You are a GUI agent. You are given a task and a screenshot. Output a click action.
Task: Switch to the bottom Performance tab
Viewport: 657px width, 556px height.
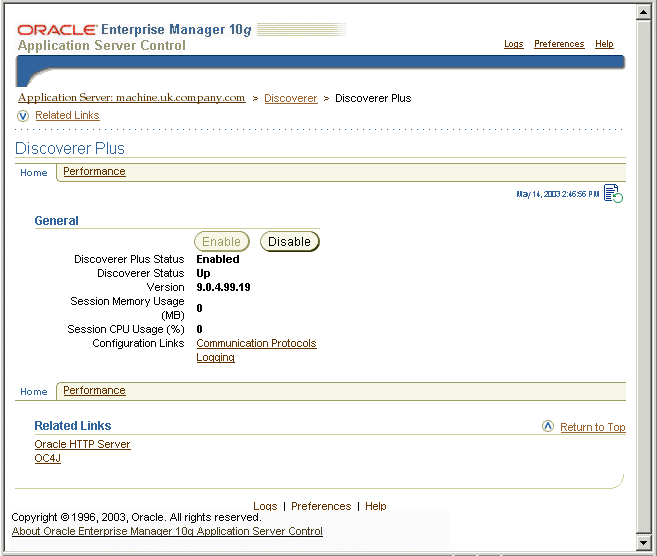point(94,390)
